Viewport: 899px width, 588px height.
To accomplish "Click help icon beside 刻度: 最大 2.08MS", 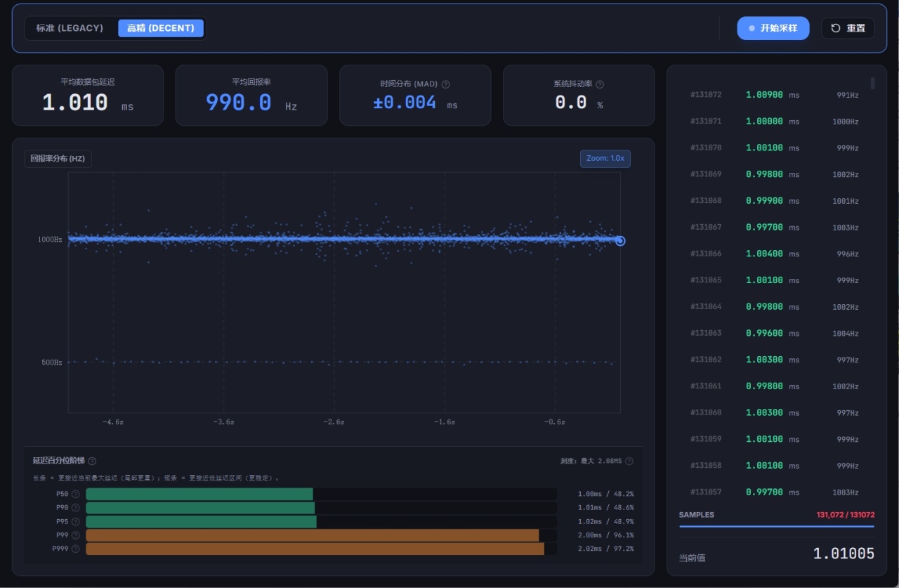I will coord(629,461).
